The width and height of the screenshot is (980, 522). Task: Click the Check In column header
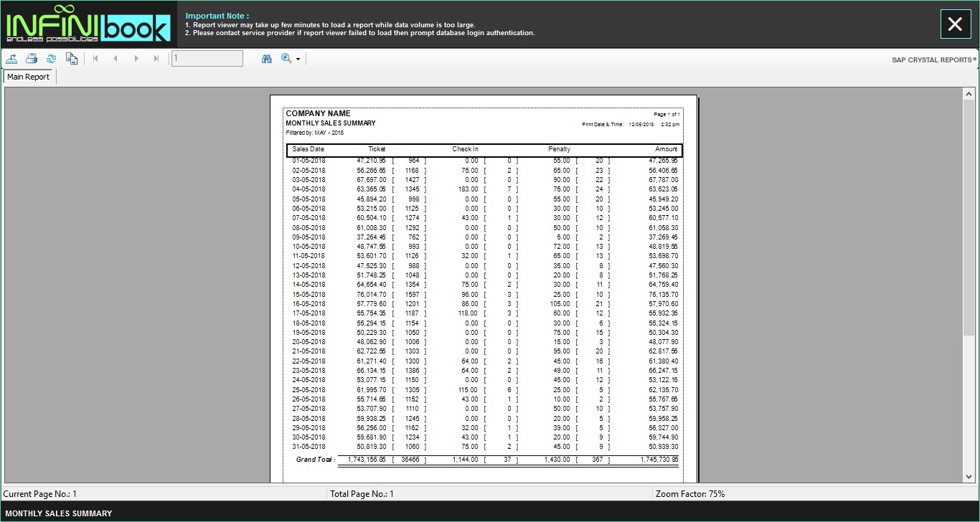(x=465, y=149)
